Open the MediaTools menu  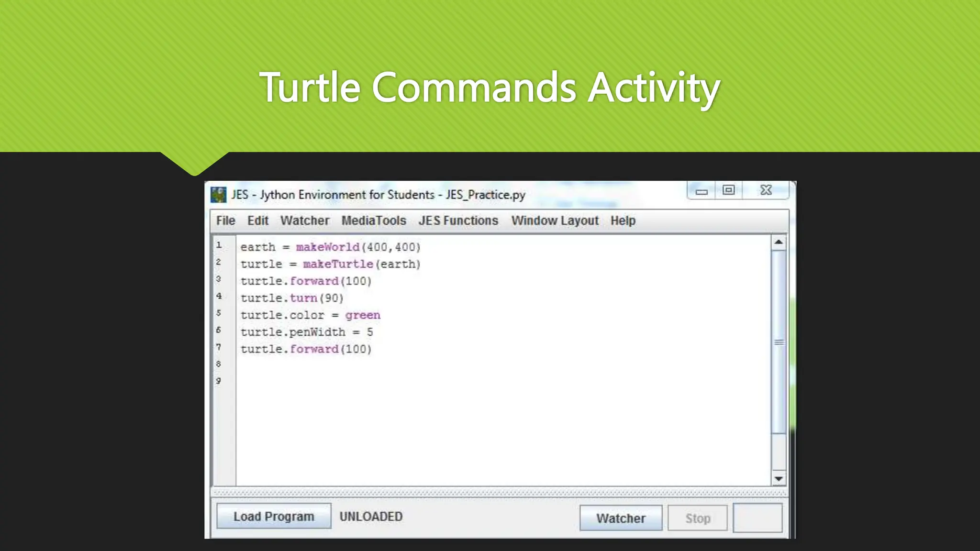374,220
